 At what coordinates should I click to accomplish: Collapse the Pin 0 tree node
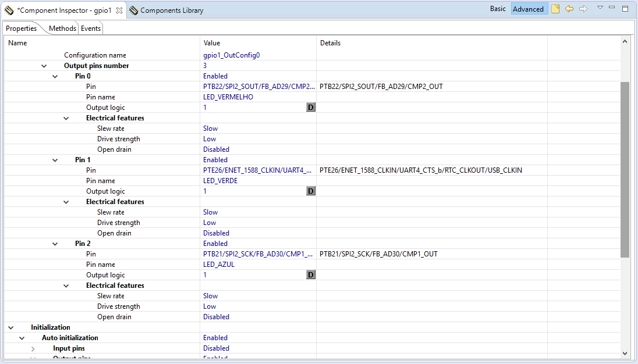pyautogui.click(x=55, y=76)
